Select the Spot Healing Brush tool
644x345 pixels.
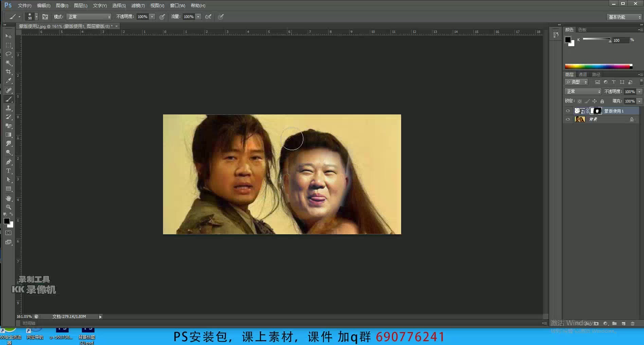(x=8, y=90)
